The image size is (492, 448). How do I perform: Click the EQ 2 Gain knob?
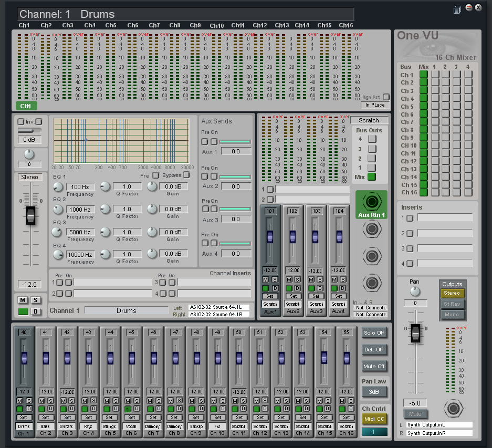(x=152, y=209)
